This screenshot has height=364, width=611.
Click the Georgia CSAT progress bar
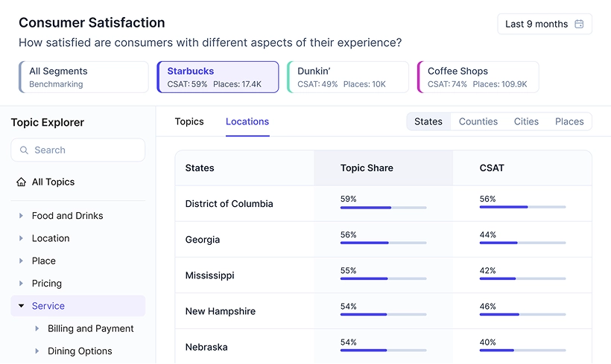click(x=522, y=243)
